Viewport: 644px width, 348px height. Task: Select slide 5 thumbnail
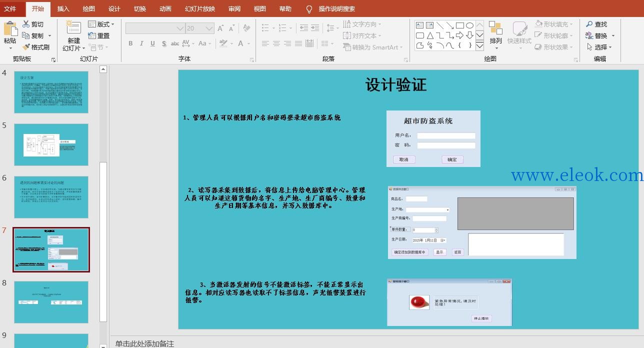tap(51, 144)
